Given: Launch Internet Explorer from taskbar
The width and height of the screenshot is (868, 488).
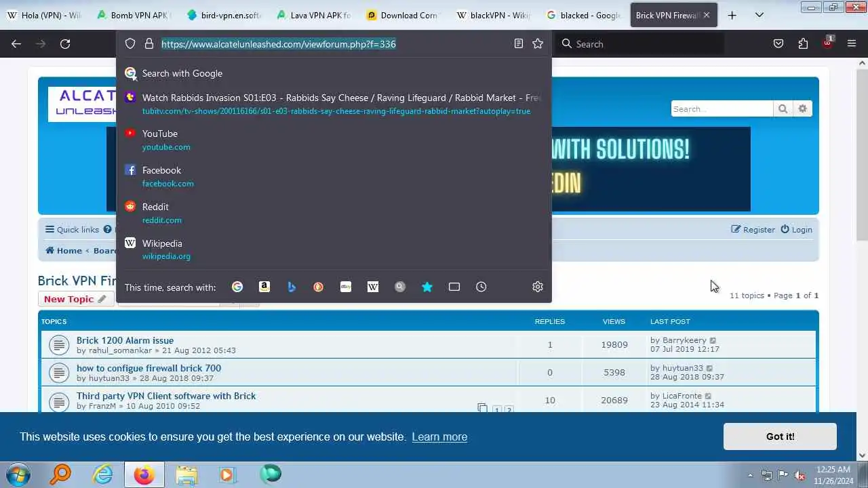Looking at the screenshot, I should (x=102, y=474).
